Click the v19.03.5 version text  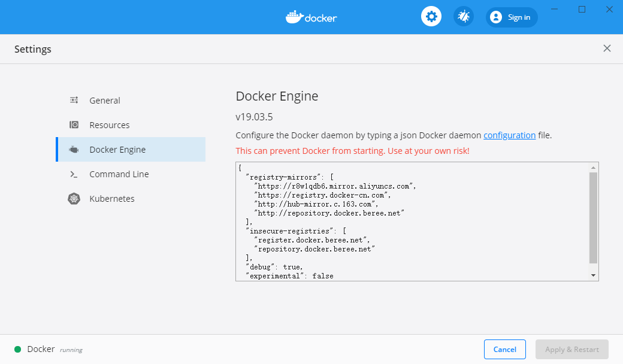coord(254,117)
